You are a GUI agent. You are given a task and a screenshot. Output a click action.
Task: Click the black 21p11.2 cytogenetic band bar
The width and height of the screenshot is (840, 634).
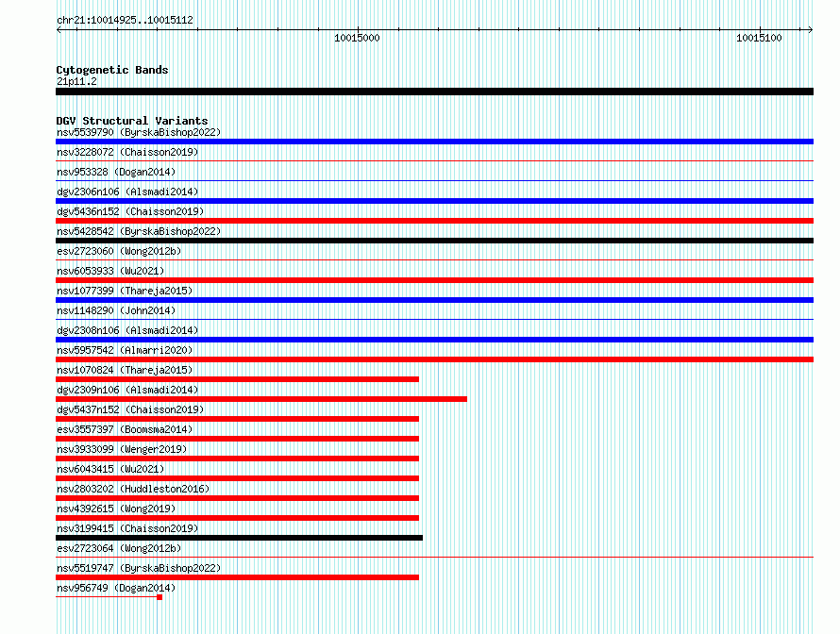click(434, 92)
